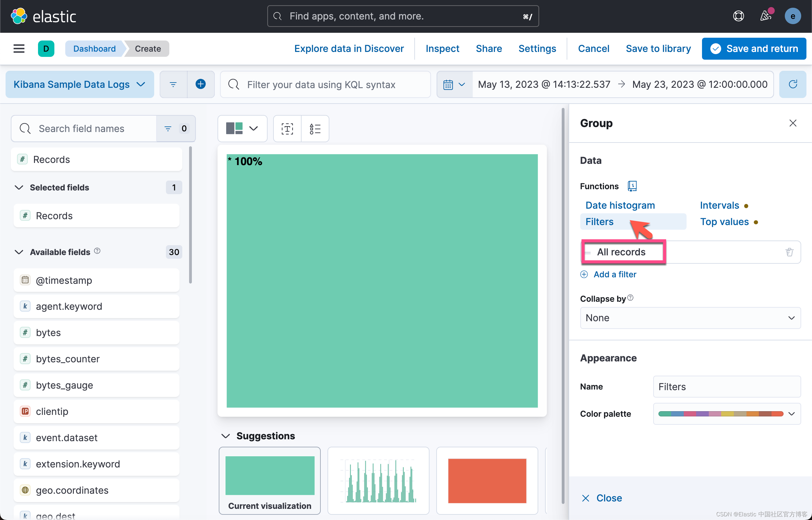Image resolution: width=812 pixels, height=520 pixels.
Task: Click the Name field containing Filters
Action: [727, 387]
